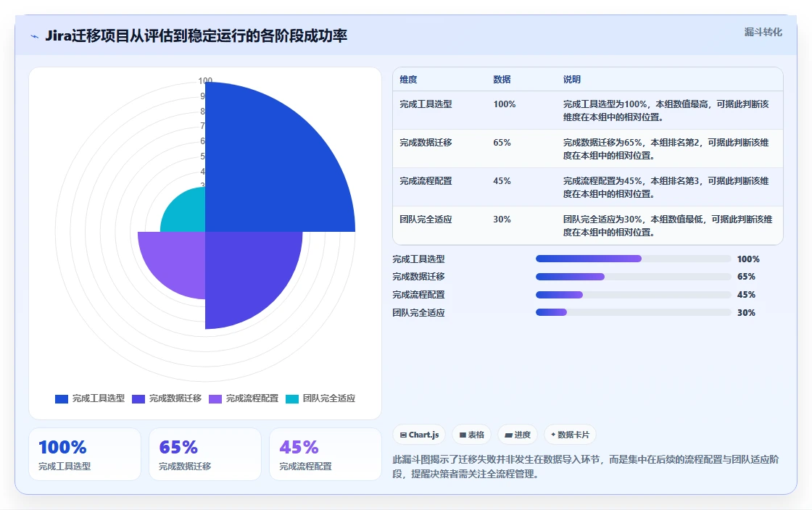Click description starting 完成流程配置为45%
The height and width of the screenshot is (510, 812).
(x=666, y=187)
